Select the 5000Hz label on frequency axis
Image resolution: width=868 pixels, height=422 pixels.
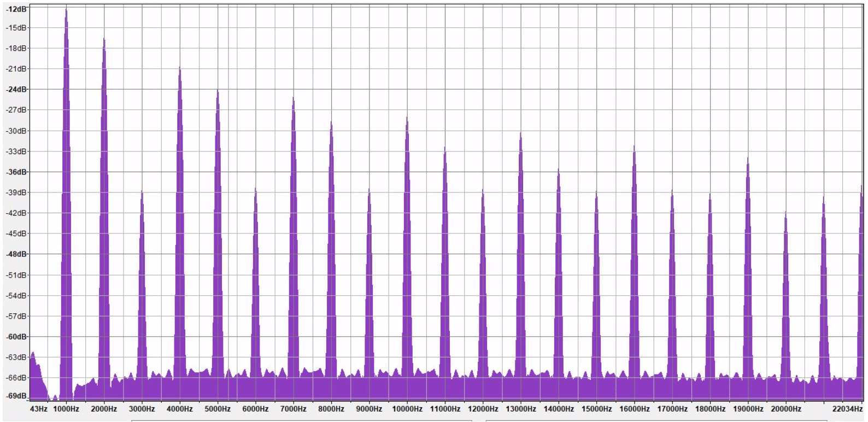(x=218, y=409)
